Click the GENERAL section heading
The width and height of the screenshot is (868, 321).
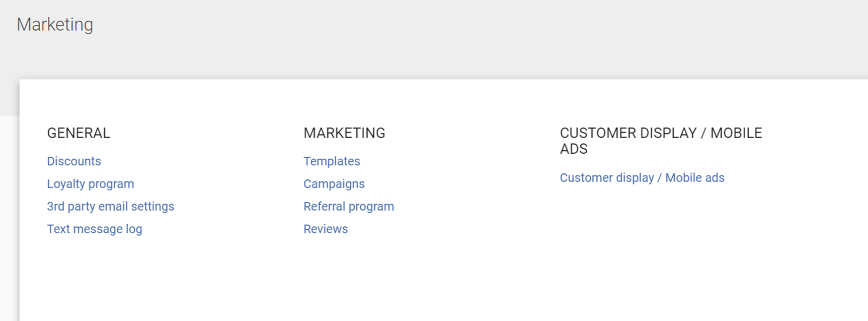(78, 133)
